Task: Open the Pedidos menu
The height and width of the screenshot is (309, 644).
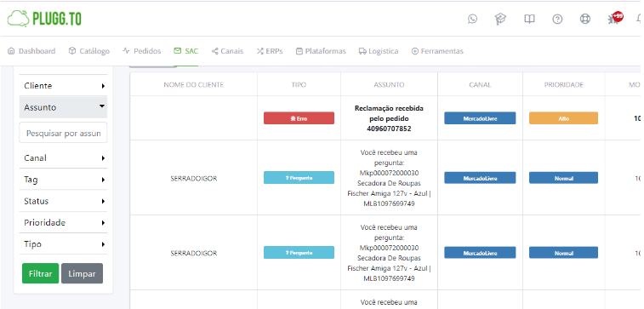Action: point(142,51)
